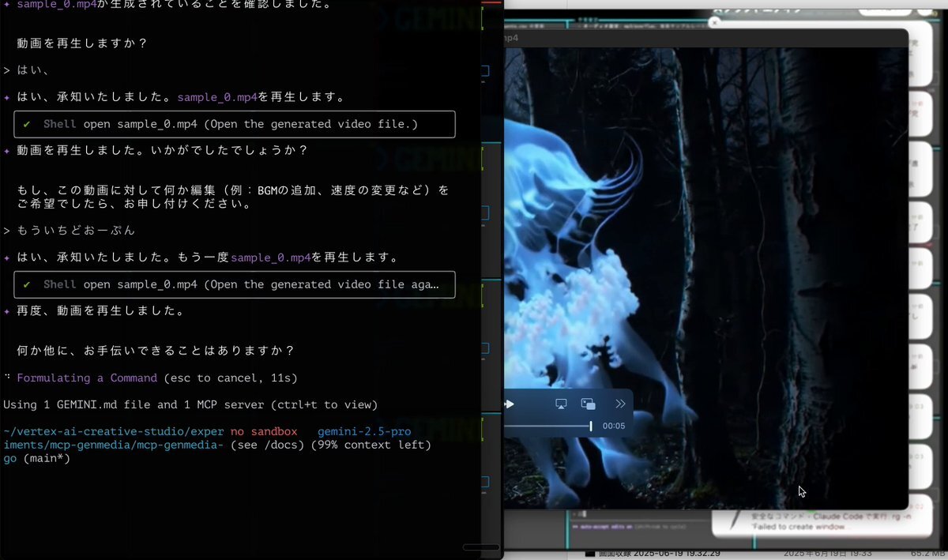Click the '(main*)' git branch label
Image resolution: width=948 pixels, height=560 pixels.
tap(47, 458)
